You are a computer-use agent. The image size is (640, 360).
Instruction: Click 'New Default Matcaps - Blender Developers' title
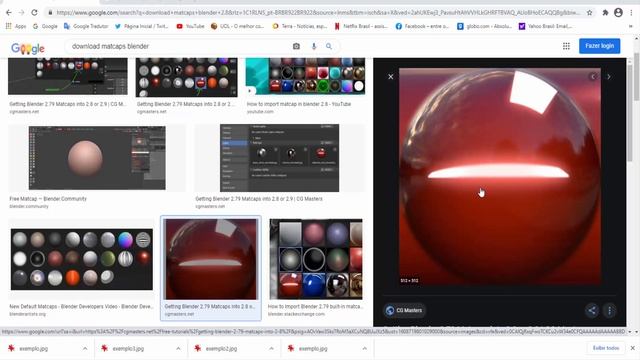pos(81,307)
